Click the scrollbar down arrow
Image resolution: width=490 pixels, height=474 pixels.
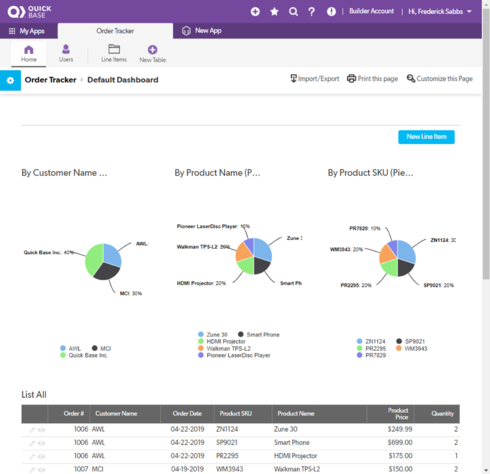tap(486, 470)
